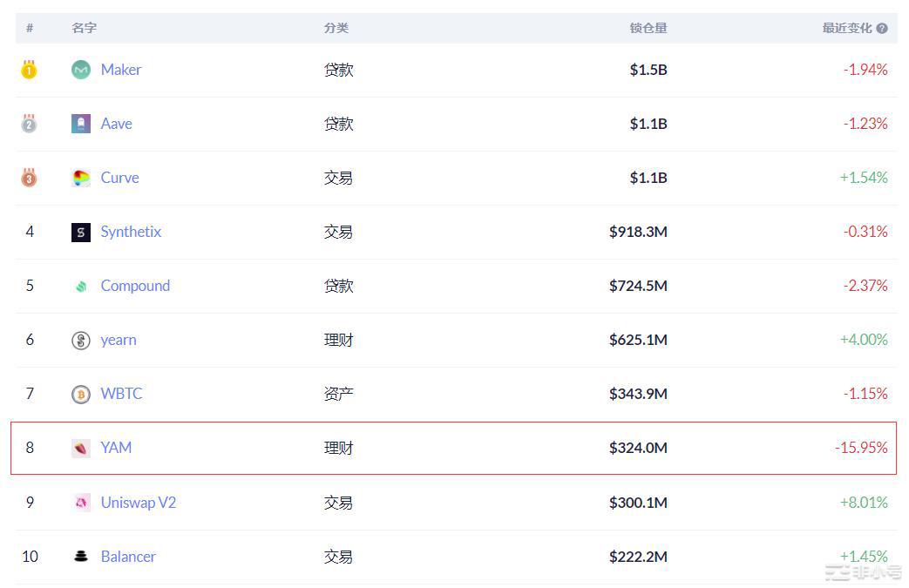This screenshot has height=588, width=909.
Task: Click the gold first-place medal icon
Action: point(29,69)
